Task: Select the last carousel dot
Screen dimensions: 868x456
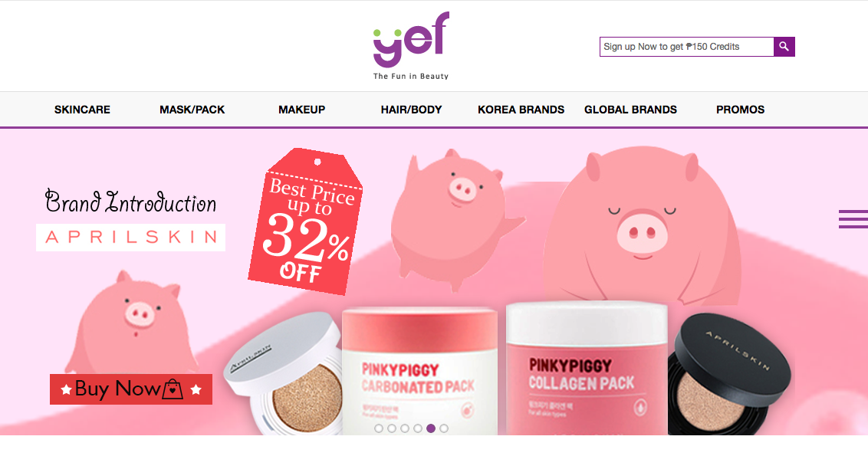Action: pos(444,428)
